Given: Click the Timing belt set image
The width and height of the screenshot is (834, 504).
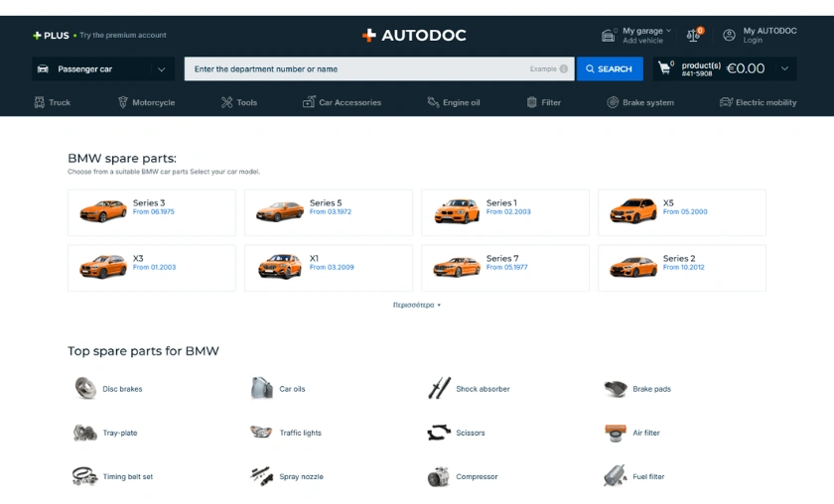Looking at the screenshot, I should [84, 476].
